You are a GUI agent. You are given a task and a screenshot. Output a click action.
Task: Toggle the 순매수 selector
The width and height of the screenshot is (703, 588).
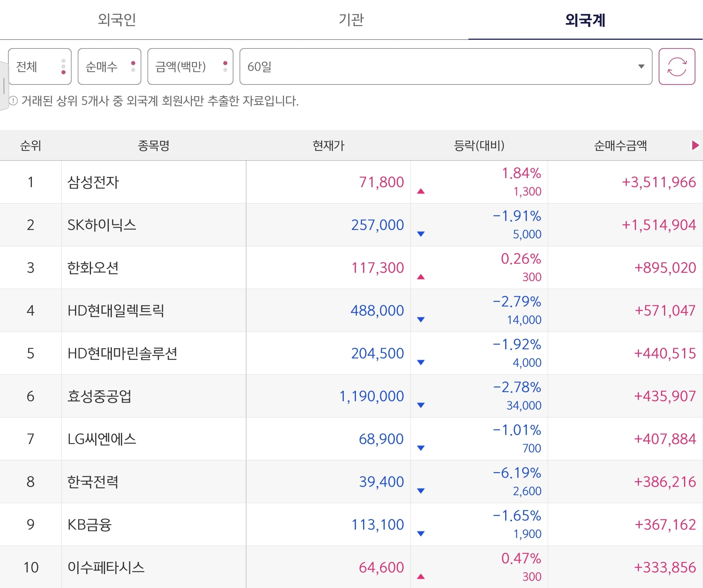(x=110, y=66)
